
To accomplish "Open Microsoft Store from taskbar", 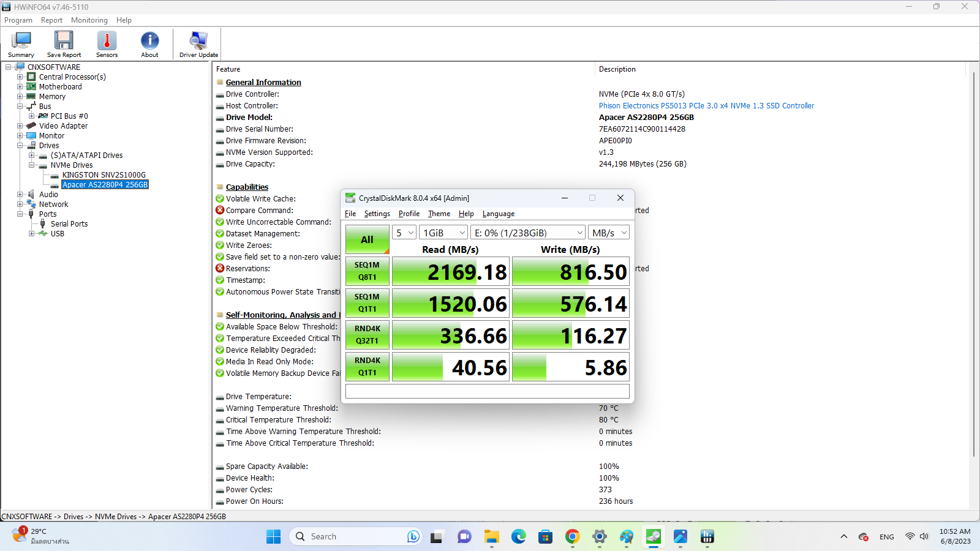I will 546,537.
